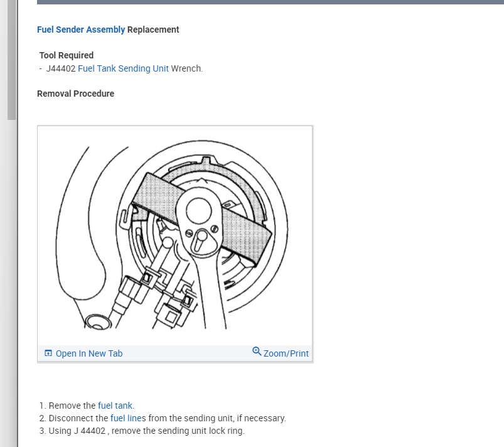The height and width of the screenshot is (447, 504).
Task: Click the fuel line connectors in the diagram
Action: coord(158,294)
